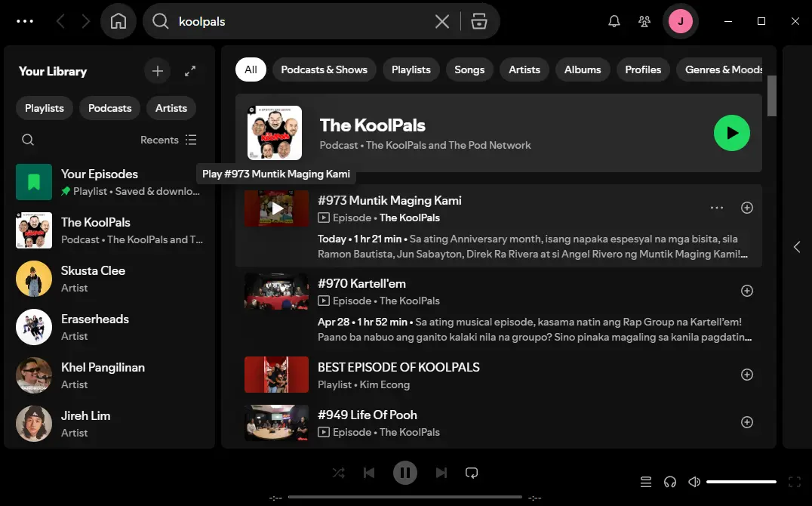Switch to Profiles tab
This screenshot has width=812, height=506.
643,69
